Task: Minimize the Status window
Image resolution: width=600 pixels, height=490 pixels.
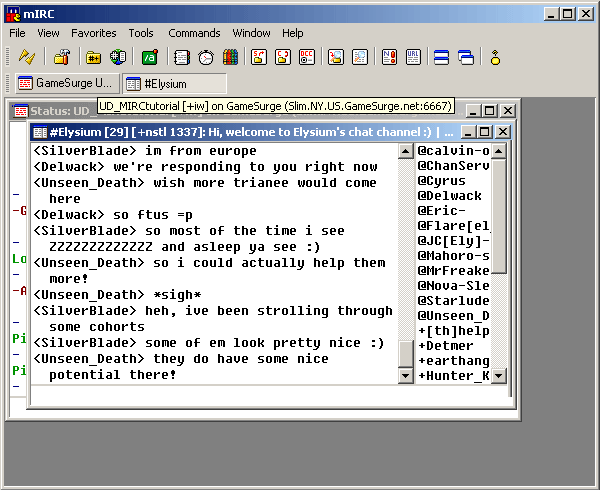Action: tap(473, 111)
